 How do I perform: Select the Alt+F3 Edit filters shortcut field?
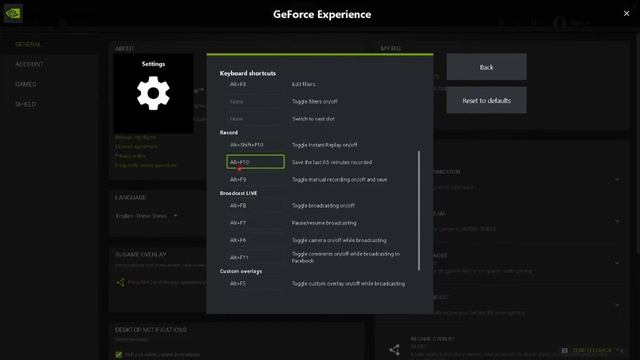click(x=255, y=84)
